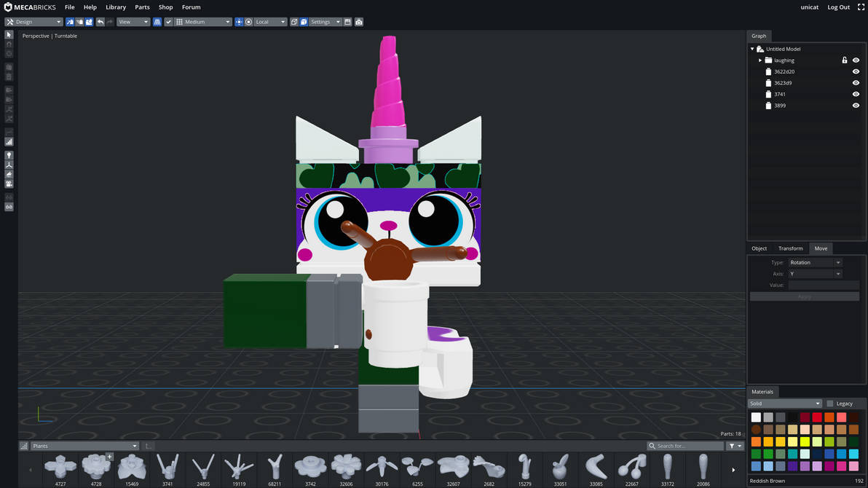The width and height of the screenshot is (868, 488).
Task: Switch to the Object tab
Action: (x=759, y=248)
